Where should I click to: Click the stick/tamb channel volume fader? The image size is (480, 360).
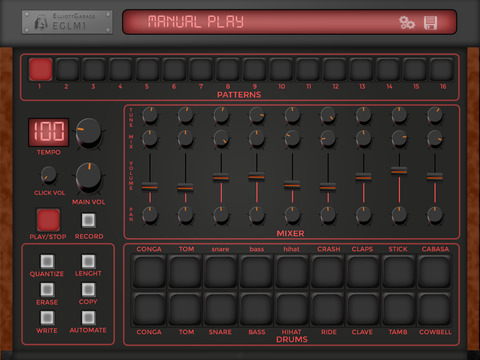(x=399, y=171)
